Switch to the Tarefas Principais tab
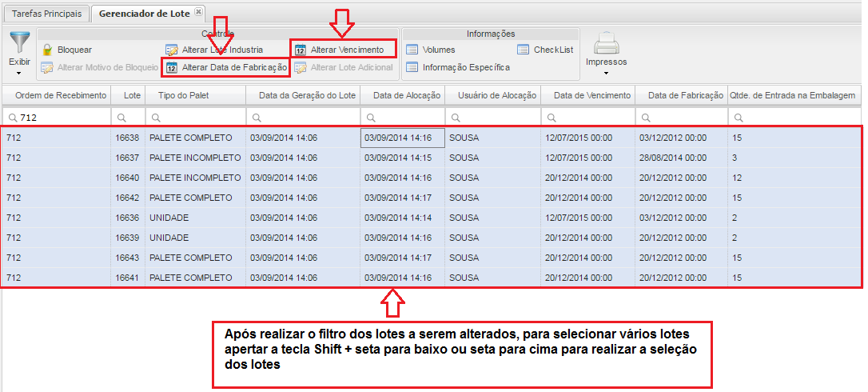This screenshot has height=392, width=868. (x=47, y=14)
